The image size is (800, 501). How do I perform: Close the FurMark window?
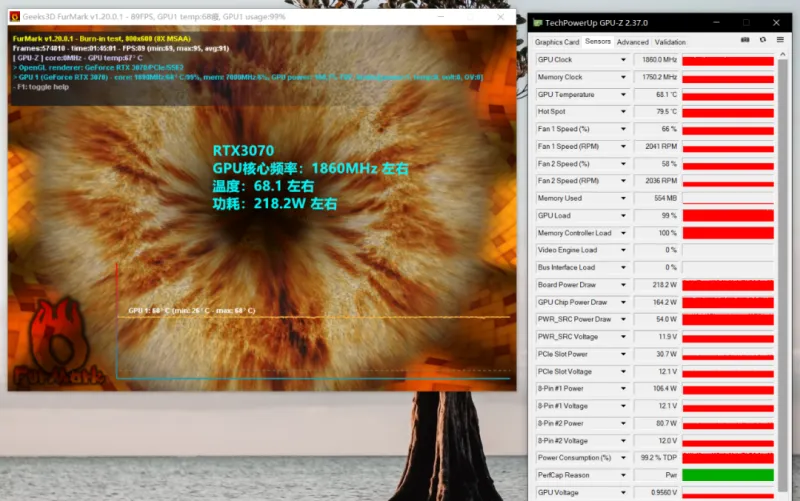coord(501,17)
